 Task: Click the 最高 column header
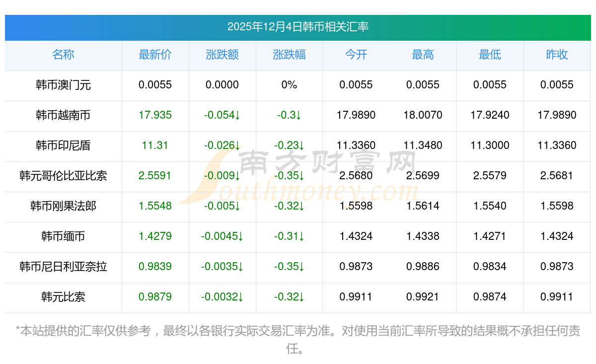(x=423, y=55)
